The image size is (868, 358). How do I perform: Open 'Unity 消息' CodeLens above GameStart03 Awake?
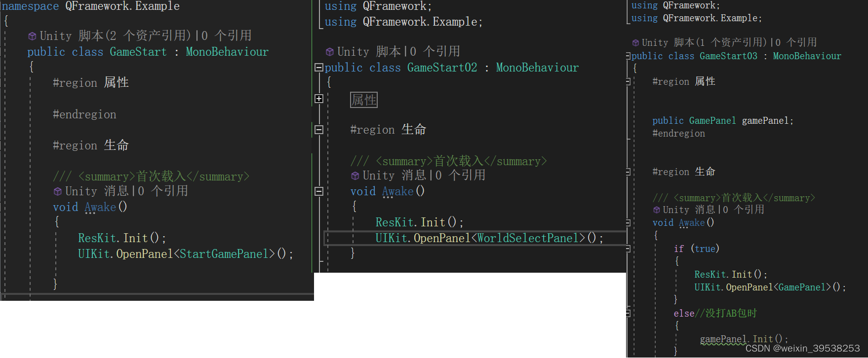(690, 210)
